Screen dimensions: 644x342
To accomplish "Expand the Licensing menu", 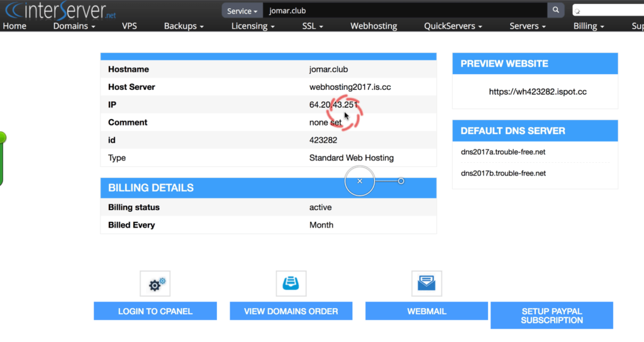I will coord(253,26).
